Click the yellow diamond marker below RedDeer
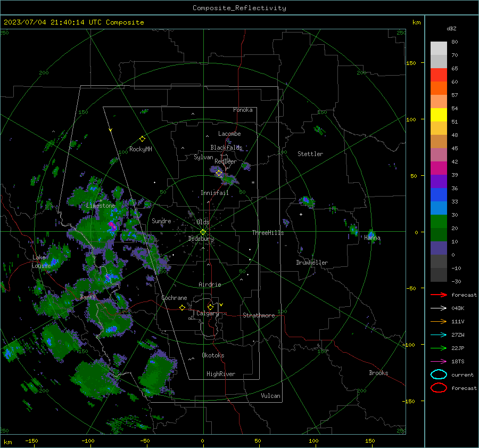Viewport: 479px width, 448px height. click(219, 173)
